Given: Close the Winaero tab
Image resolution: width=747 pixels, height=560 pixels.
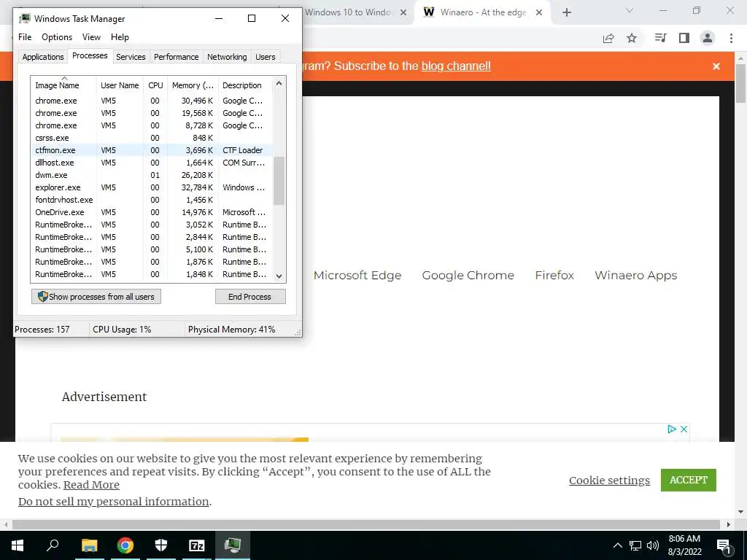Looking at the screenshot, I should pos(539,12).
